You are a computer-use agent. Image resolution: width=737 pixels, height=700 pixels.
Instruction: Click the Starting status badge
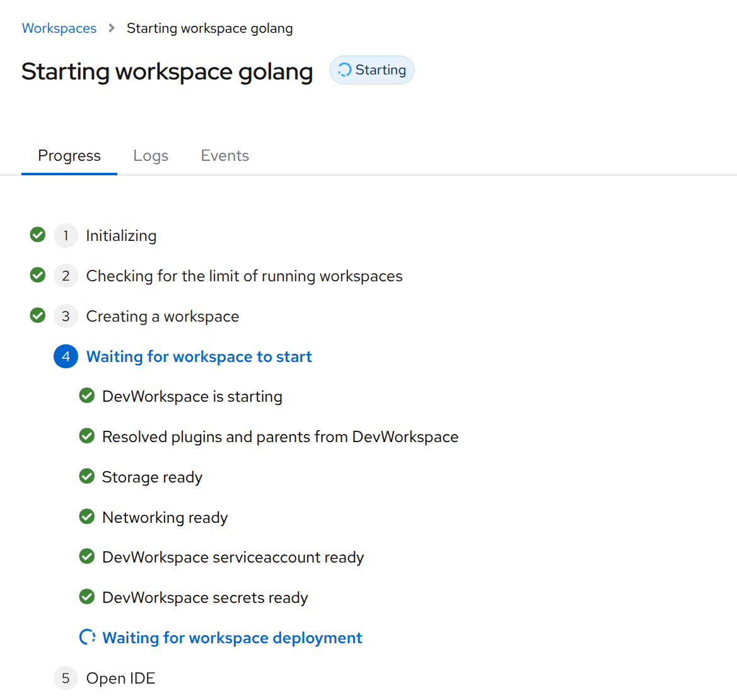click(x=372, y=70)
